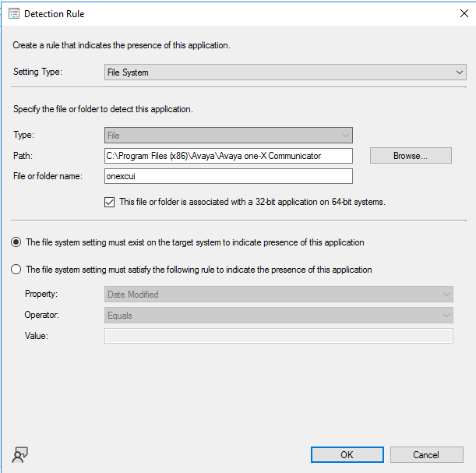Click the 'Type:' label
Screen dimensions: 476x473
pos(23,135)
